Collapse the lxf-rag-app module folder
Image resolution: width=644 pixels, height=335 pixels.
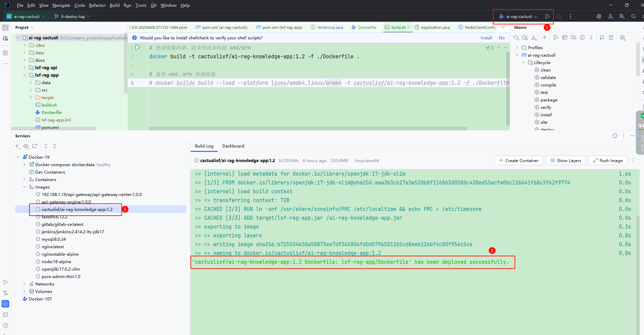24,75
